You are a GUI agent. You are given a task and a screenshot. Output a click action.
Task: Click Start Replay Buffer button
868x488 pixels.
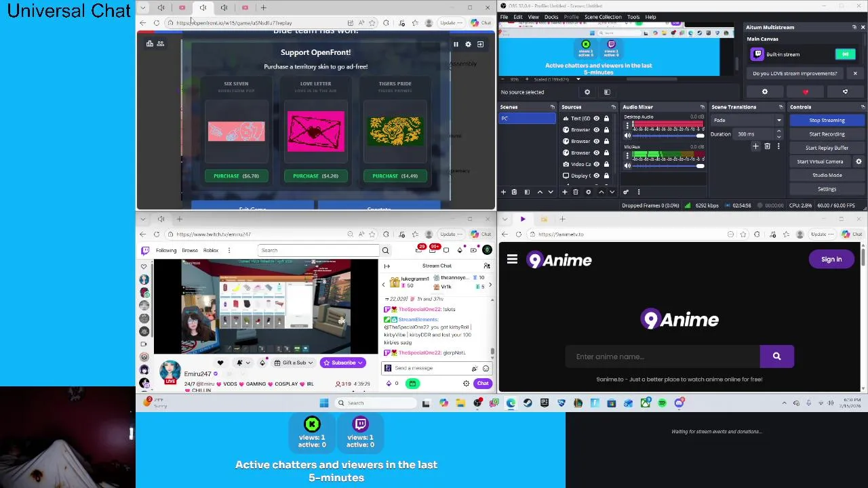click(827, 148)
